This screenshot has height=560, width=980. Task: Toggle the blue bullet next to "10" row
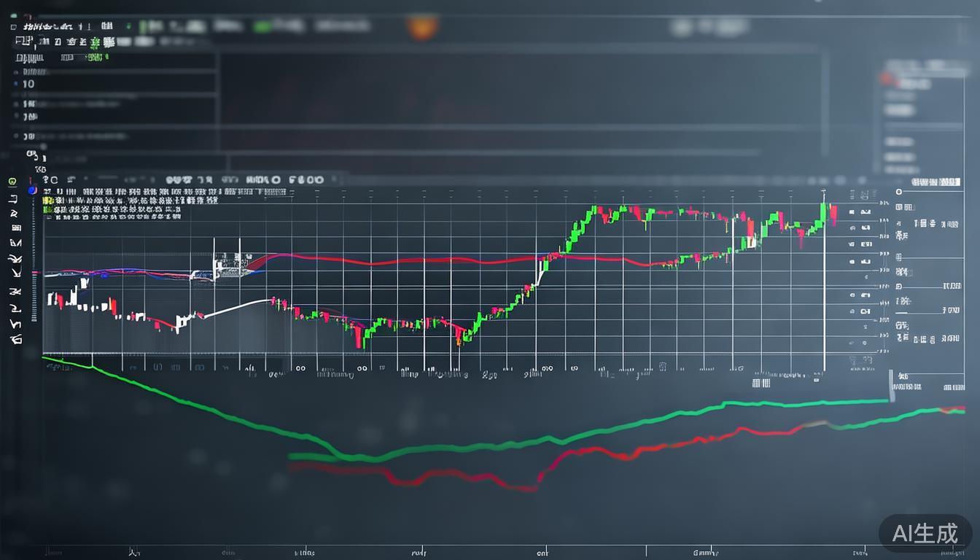(x=15, y=85)
